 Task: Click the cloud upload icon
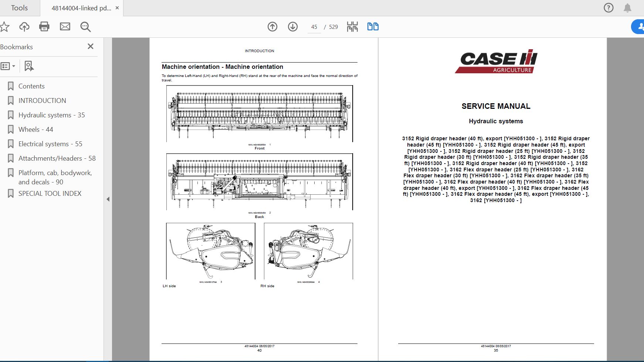(24, 27)
